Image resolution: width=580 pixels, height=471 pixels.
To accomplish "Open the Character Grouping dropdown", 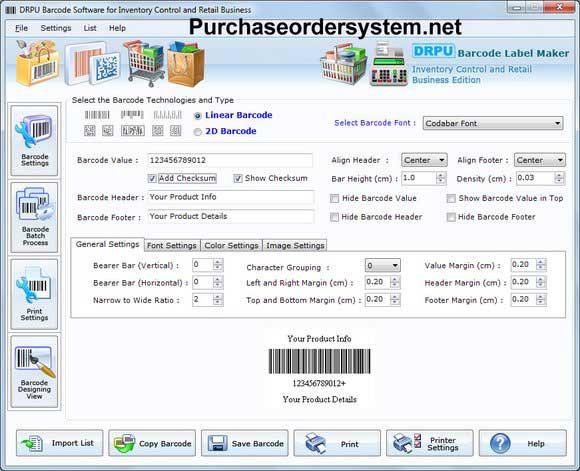I will click(x=382, y=265).
